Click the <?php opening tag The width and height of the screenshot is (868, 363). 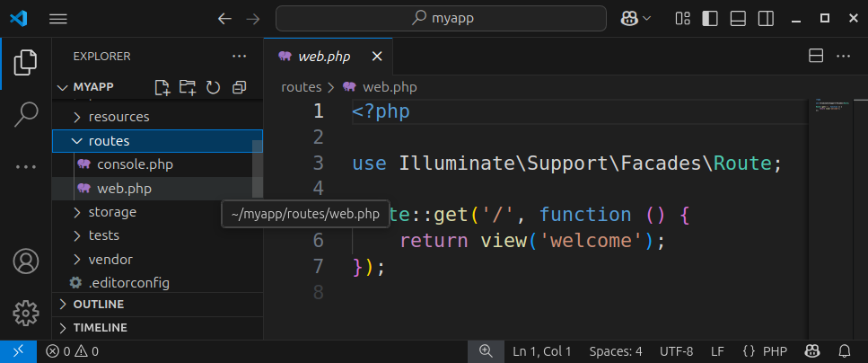(x=381, y=111)
